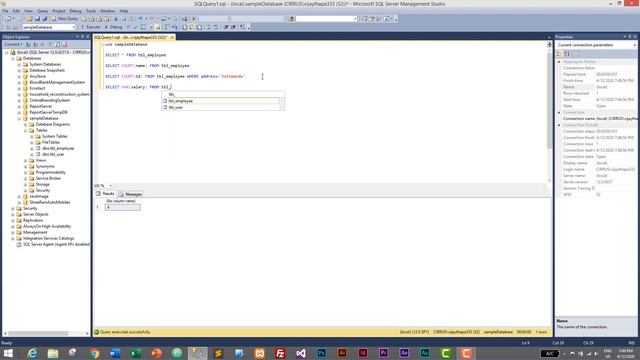
Task: Open Internet Explorer from the taskbar
Action: pos(32,353)
